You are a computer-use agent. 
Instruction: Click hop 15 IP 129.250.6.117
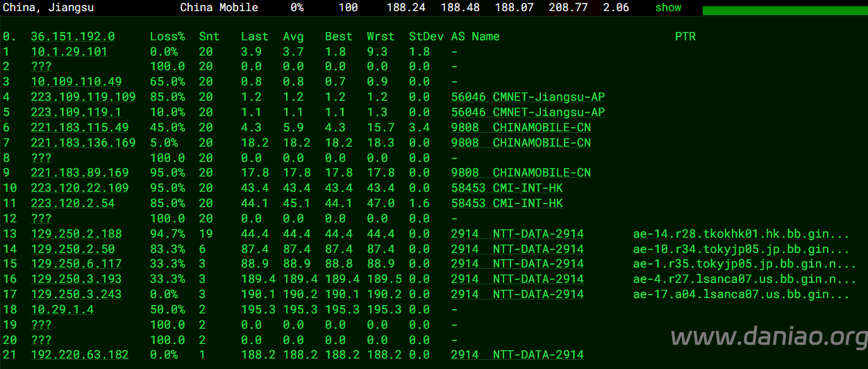(76, 264)
